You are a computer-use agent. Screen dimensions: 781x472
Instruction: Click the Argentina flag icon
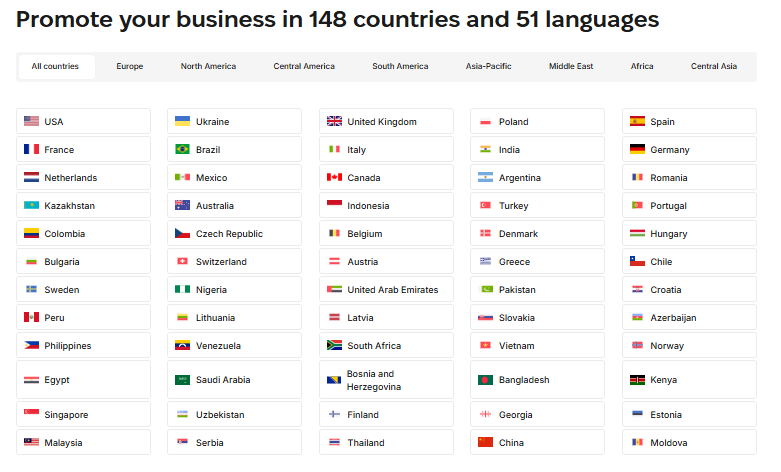click(x=485, y=177)
